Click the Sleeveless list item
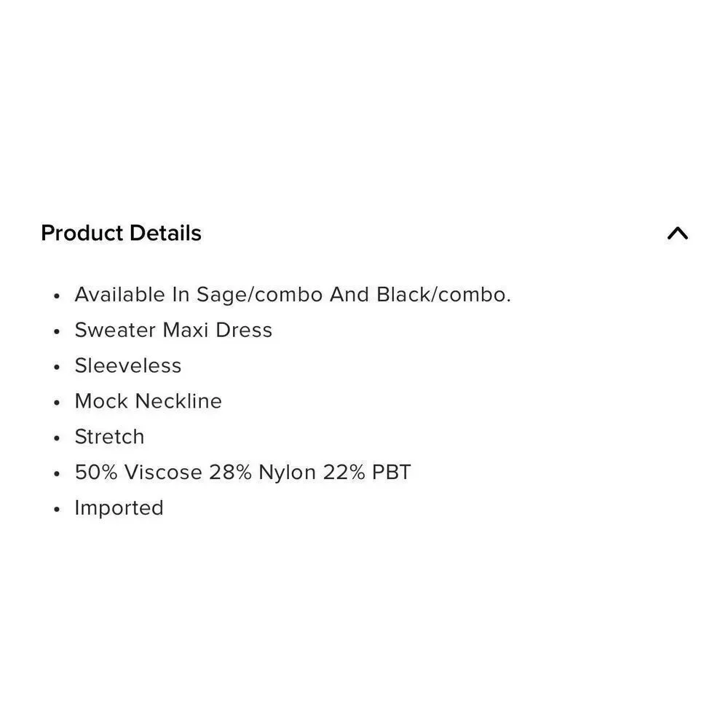Viewport: 728px width, 728px height. pos(128,366)
